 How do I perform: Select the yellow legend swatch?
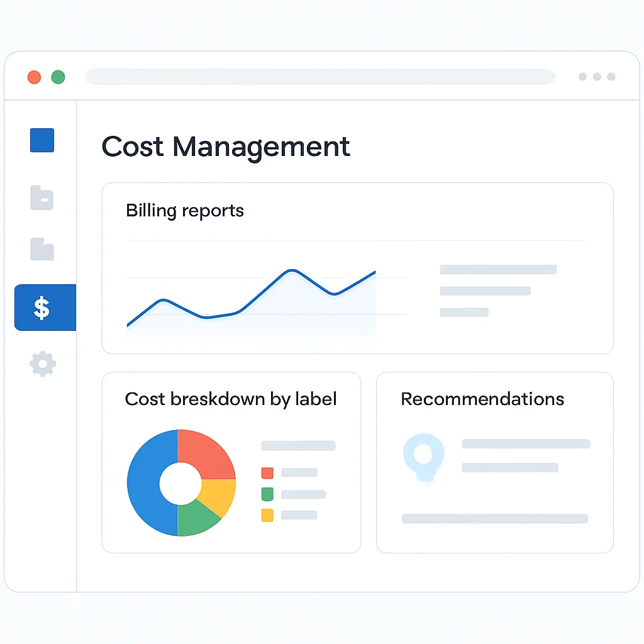pos(267,515)
